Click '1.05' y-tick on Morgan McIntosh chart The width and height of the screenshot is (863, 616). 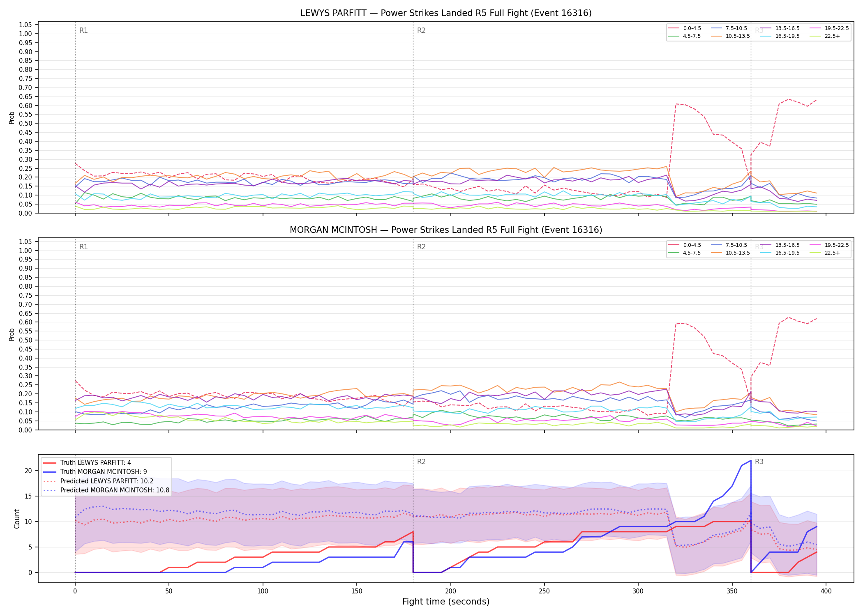pos(25,241)
